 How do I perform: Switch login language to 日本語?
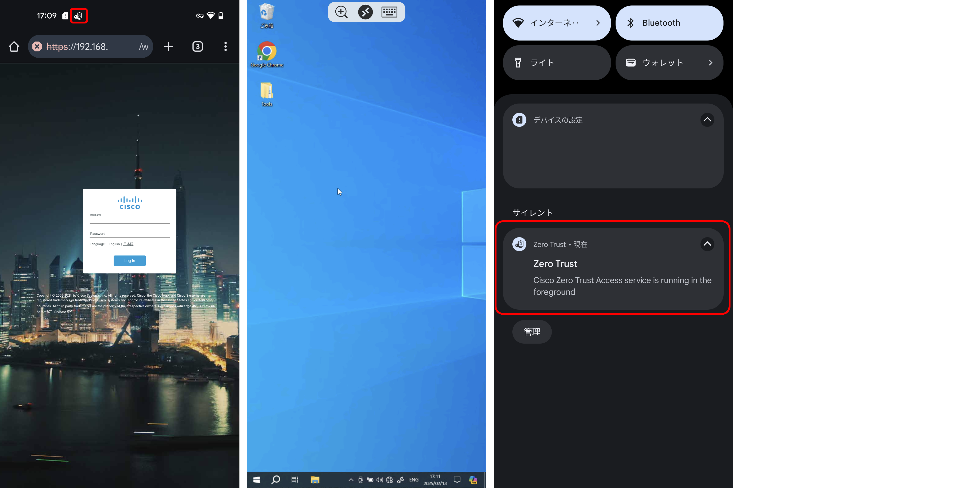pyautogui.click(x=128, y=244)
